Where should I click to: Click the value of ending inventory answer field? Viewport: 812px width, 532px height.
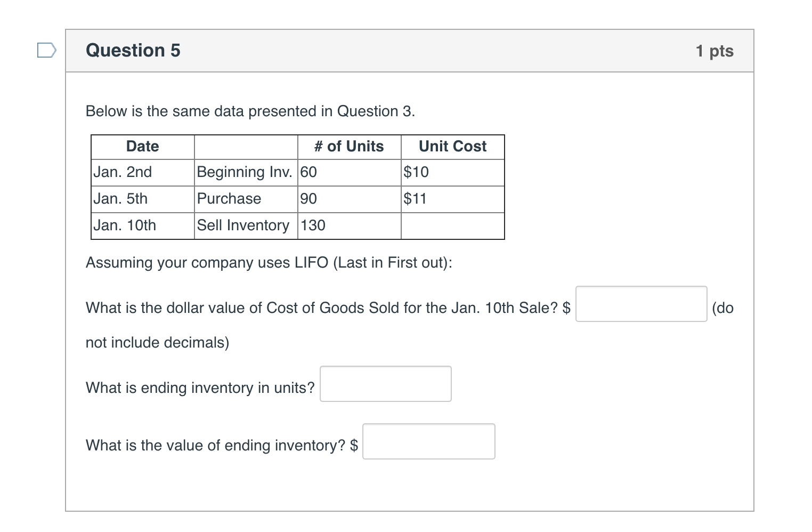[x=428, y=441]
